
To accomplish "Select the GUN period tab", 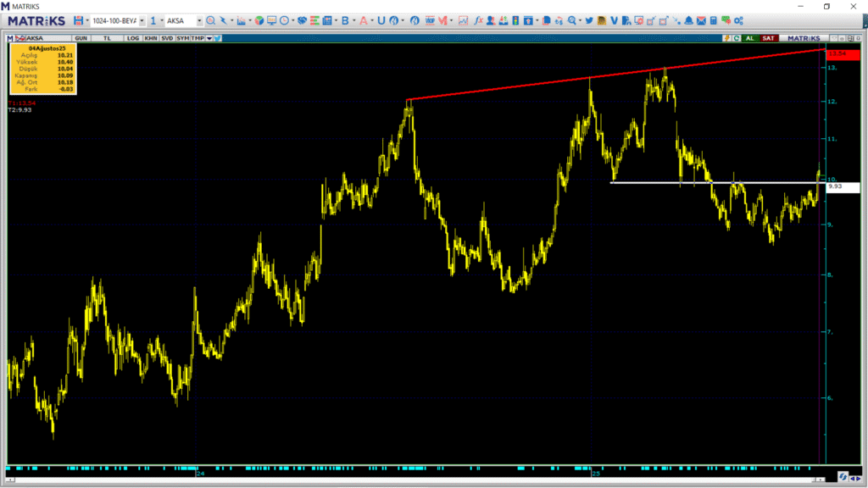I will tap(81, 38).
